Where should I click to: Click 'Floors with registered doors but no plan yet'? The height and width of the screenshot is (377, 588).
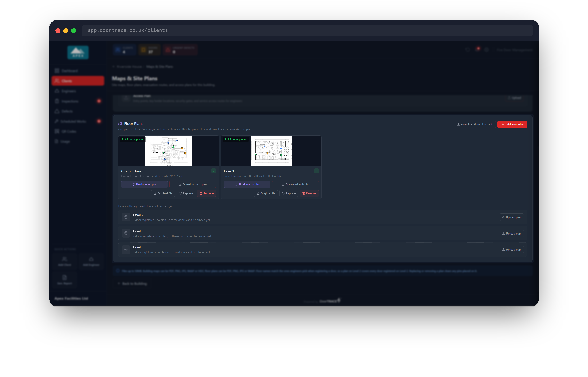coord(145,206)
